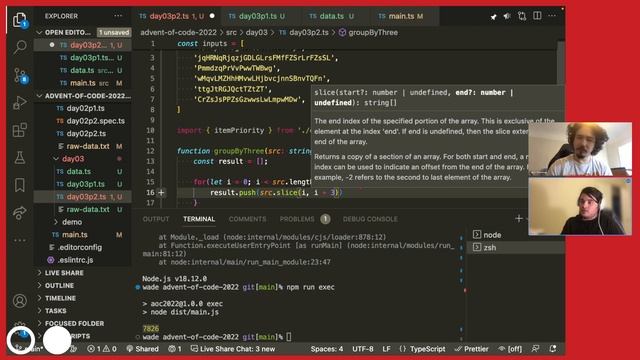This screenshot has height=360, width=640.
Task: Click the pin icon in editor toolbar
Action: 493,16
